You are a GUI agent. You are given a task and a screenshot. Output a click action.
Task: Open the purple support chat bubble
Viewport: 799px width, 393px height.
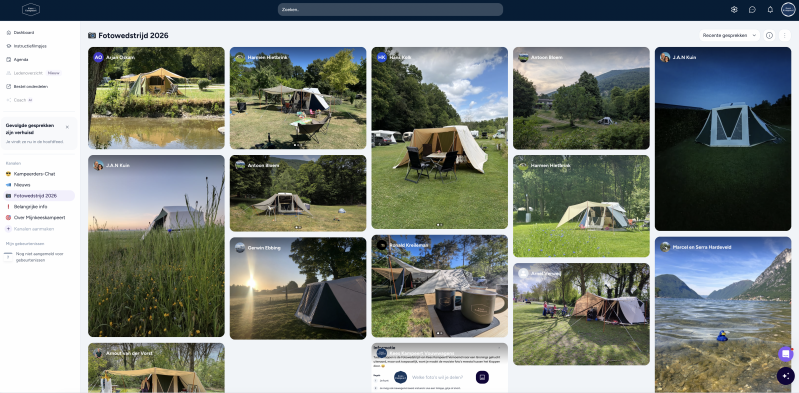click(x=786, y=354)
